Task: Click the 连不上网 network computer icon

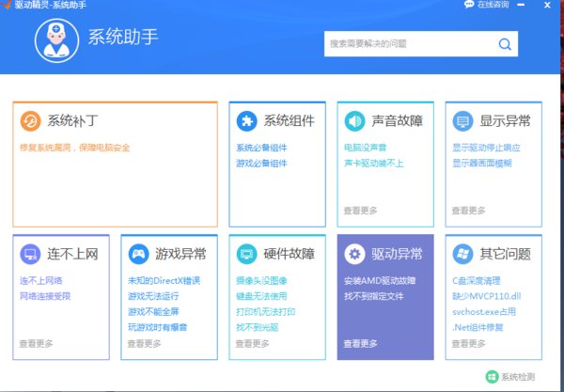Action: point(30,254)
